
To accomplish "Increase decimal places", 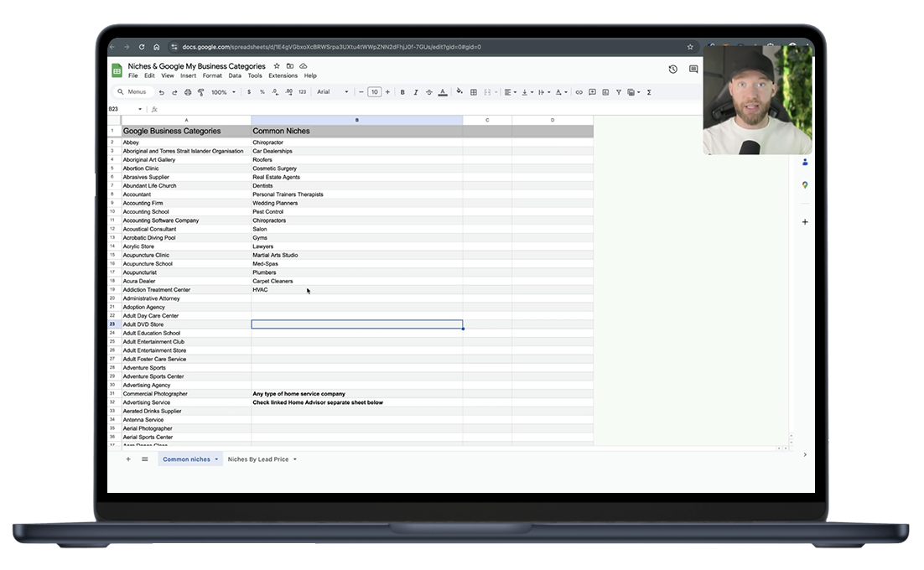I will [x=288, y=92].
